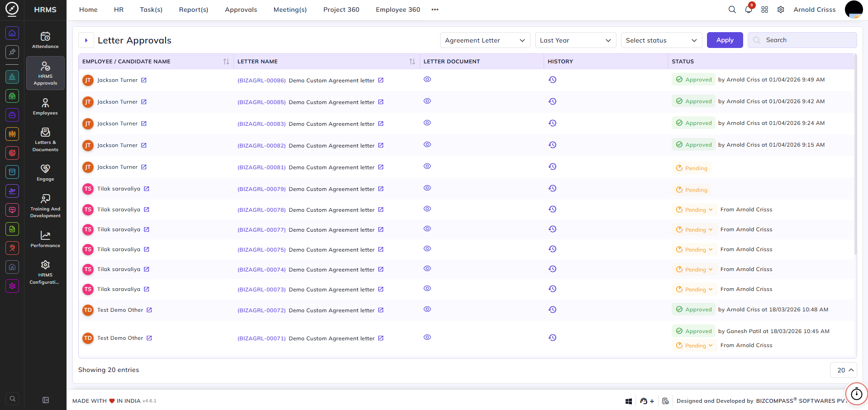Click the user avatar at top right
Screen dimensions: 868x410
854,10
